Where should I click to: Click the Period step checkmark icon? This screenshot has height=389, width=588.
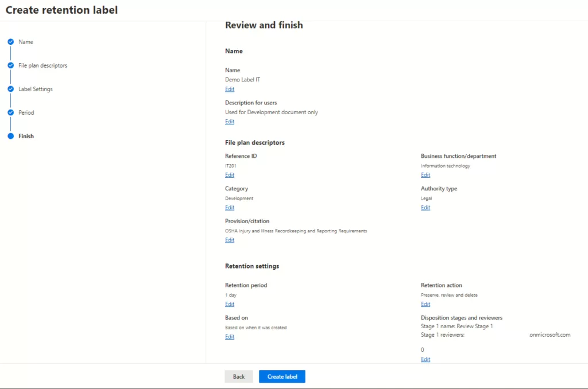pyautogui.click(x=10, y=112)
